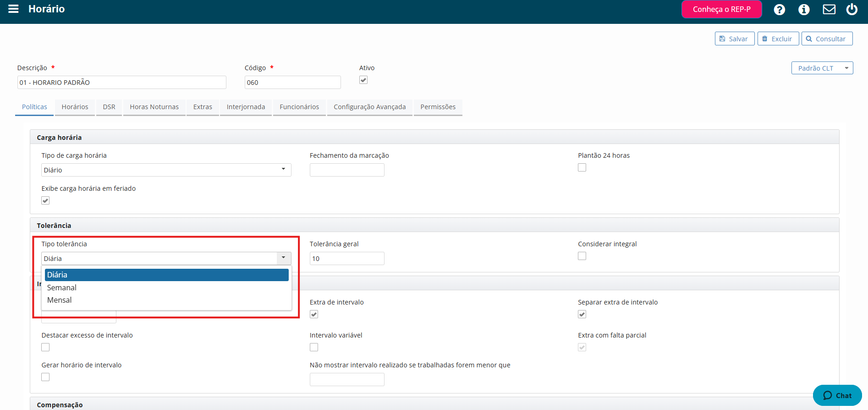Open the Interjornada tab
868x410 pixels.
[x=246, y=107]
